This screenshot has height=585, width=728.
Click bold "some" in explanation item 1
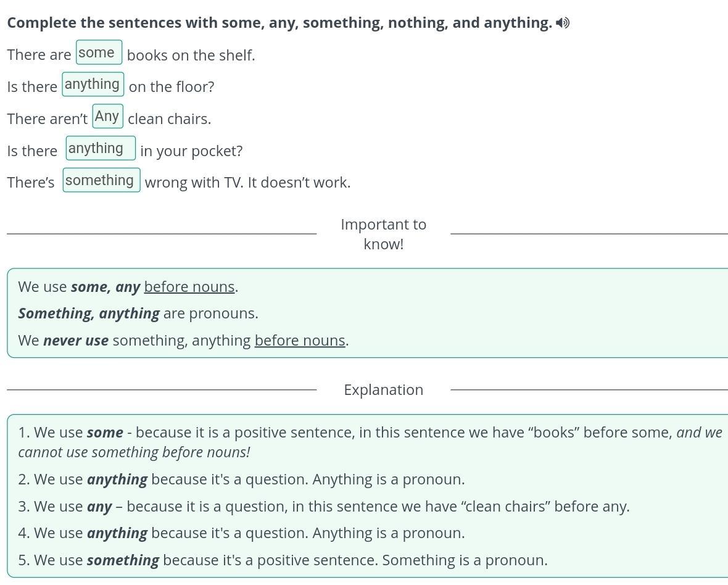(105, 433)
